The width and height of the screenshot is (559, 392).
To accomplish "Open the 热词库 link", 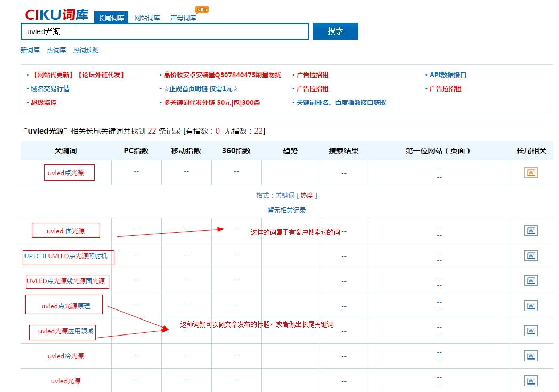I will (x=56, y=50).
